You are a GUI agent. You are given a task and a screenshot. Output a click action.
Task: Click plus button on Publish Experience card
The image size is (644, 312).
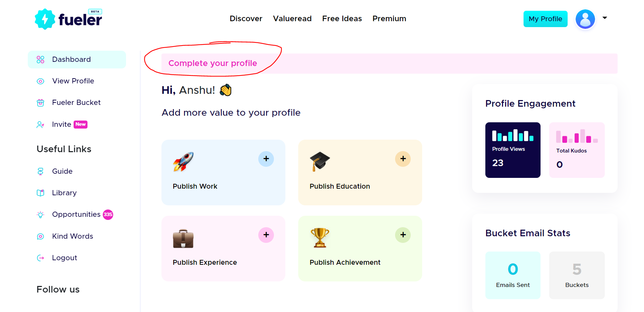tap(266, 235)
